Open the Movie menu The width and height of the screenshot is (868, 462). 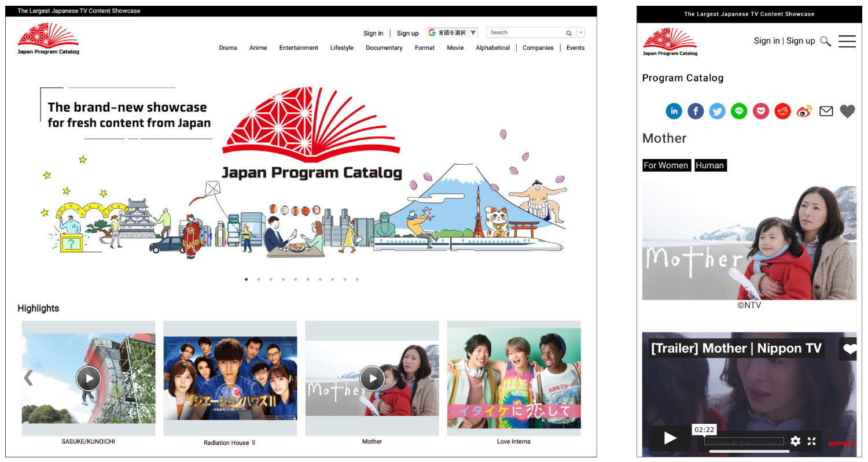455,48
